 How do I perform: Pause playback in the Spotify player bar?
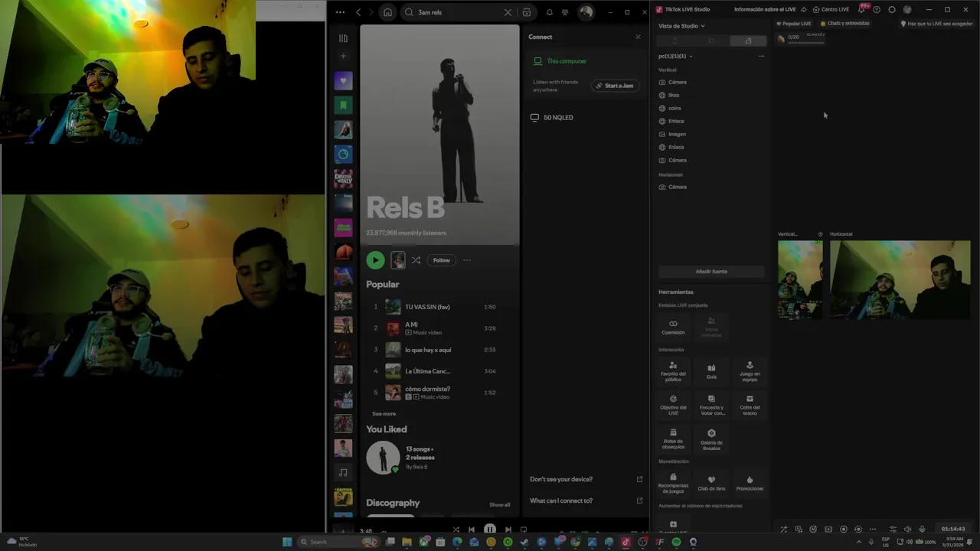pos(490,530)
